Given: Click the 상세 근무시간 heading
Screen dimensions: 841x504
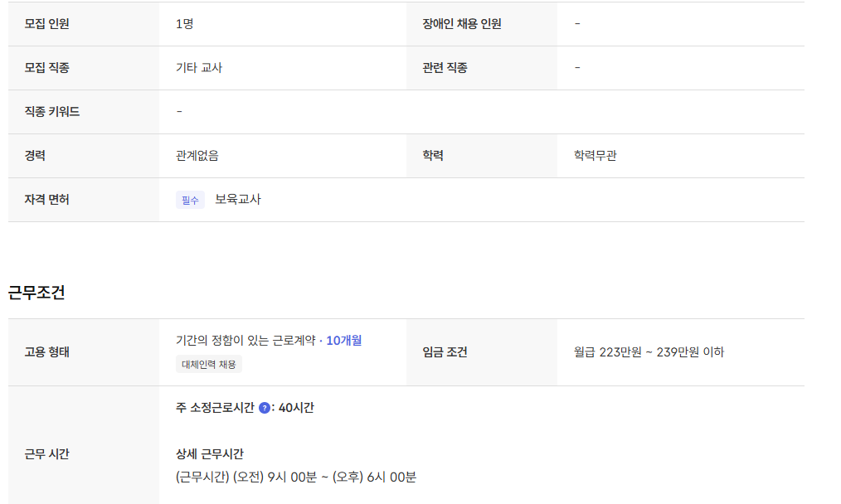Looking at the screenshot, I should click(209, 453).
